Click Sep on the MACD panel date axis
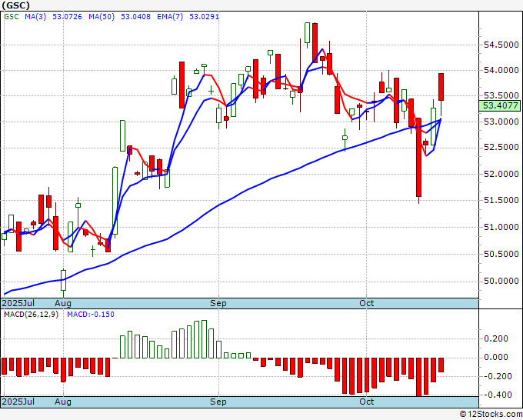 (x=218, y=402)
